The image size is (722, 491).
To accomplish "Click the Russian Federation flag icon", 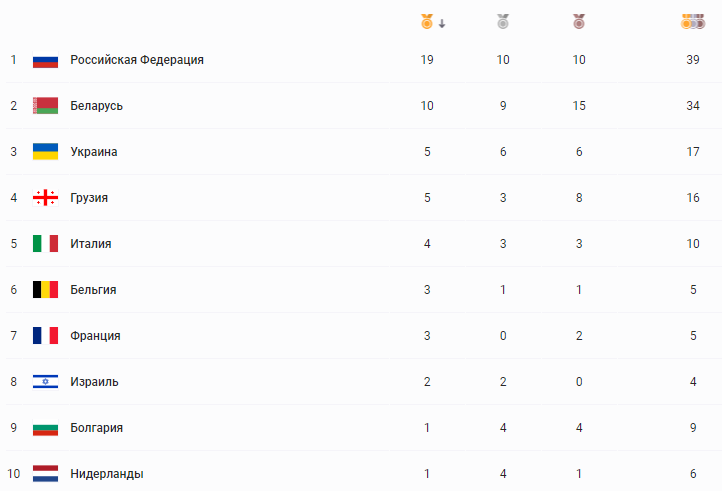I will pyautogui.click(x=45, y=60).
